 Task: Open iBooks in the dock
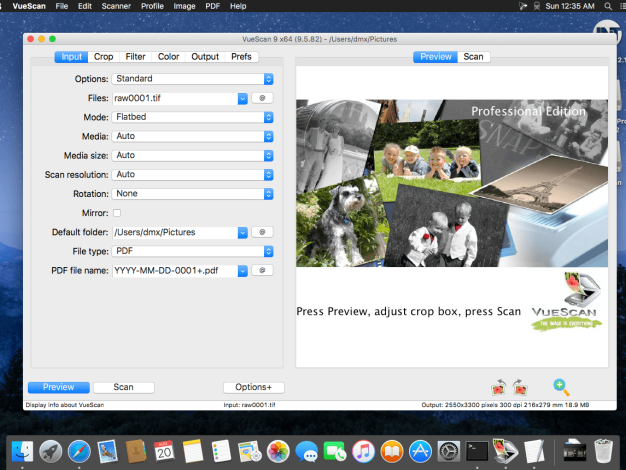coord(392,452)
